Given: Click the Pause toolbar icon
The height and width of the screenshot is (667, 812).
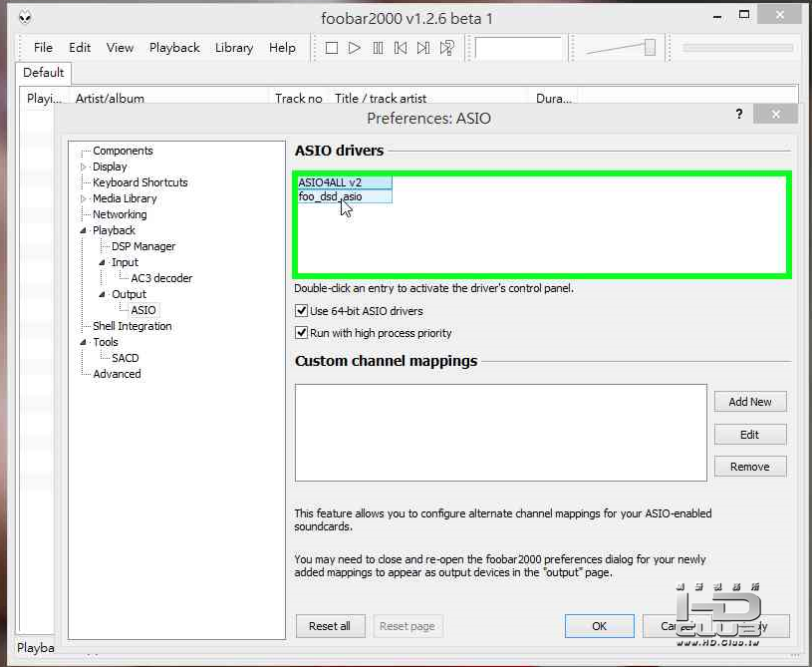Looking at the screenshot, I should coord(378,48).
